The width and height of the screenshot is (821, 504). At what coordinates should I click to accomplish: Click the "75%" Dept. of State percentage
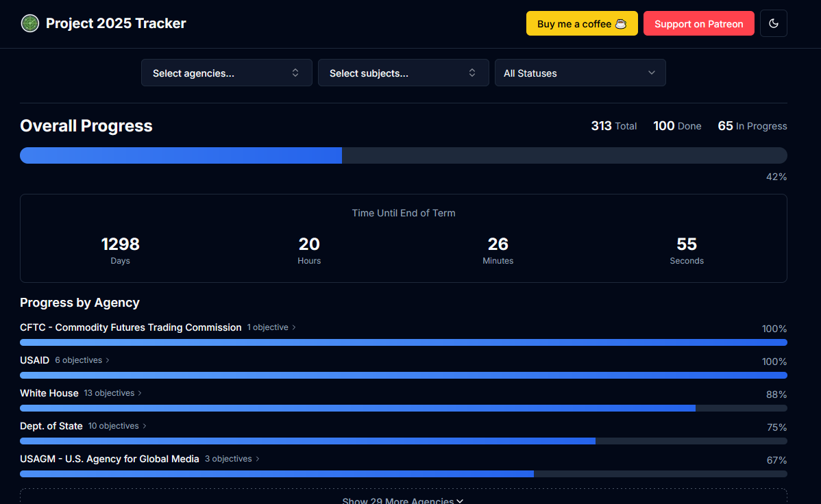pos(776,427)
